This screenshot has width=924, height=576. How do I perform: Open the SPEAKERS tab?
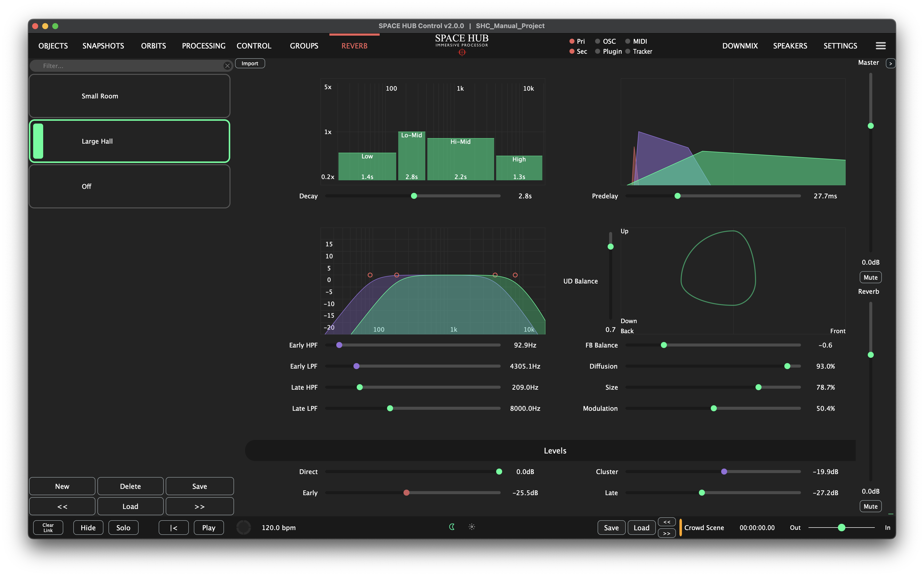[790, 46]
